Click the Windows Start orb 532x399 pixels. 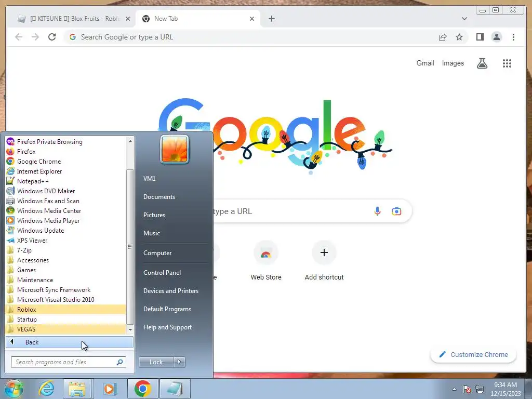[x=14, y=389]
